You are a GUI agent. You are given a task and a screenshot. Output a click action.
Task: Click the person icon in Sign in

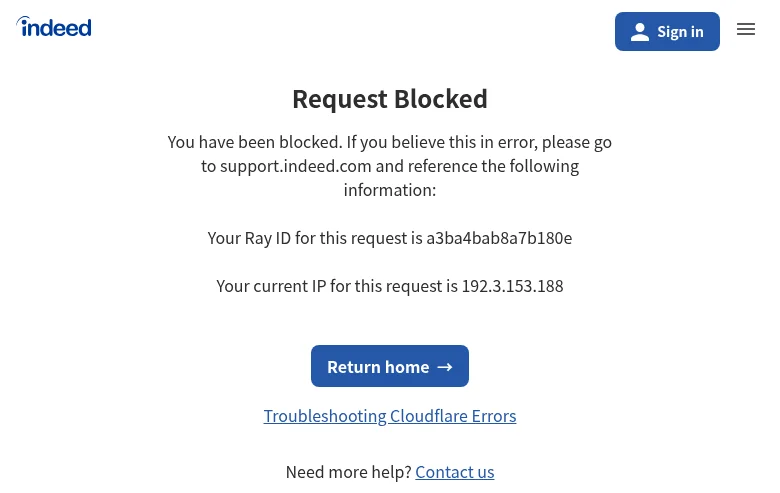[x=640, y=32]
